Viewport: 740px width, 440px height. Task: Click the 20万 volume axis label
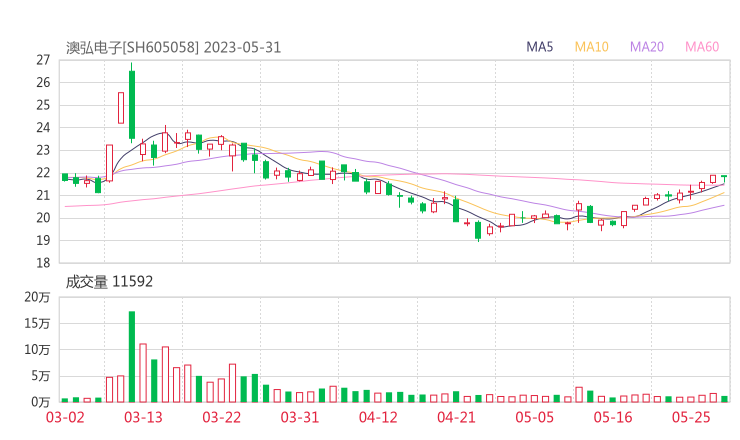pos(37,297)
